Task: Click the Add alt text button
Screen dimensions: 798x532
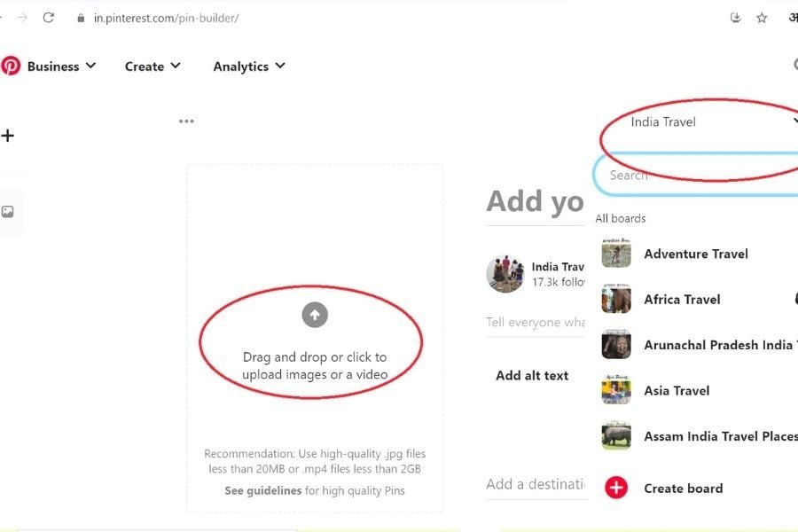Action: (x=532, y=375)
